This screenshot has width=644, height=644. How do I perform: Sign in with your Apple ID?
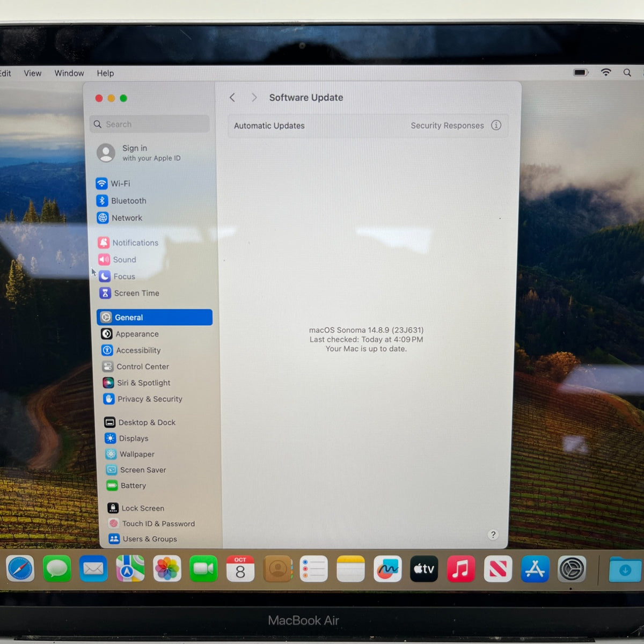[138, 153]
